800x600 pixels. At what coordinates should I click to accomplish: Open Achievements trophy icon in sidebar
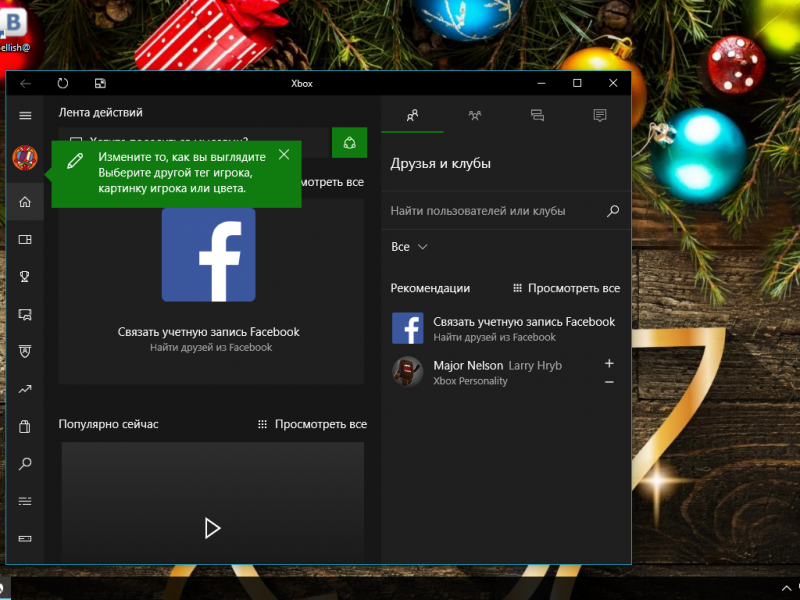[x=25, y=277]
